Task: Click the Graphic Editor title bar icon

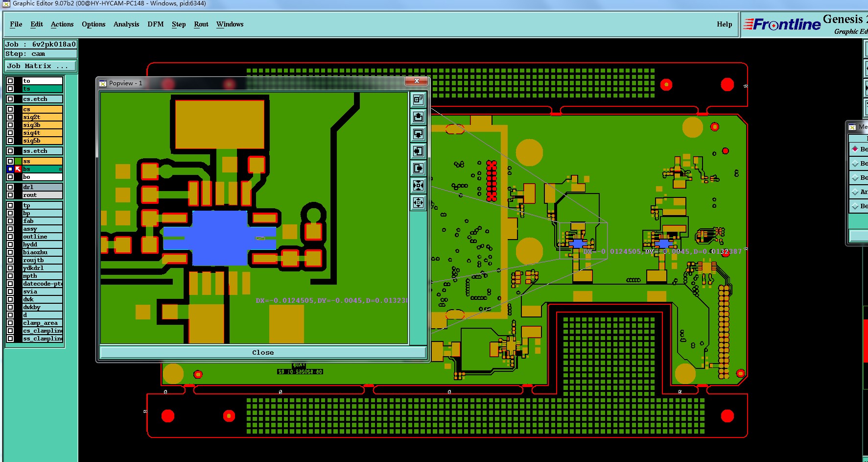Action: pos(6,3)
